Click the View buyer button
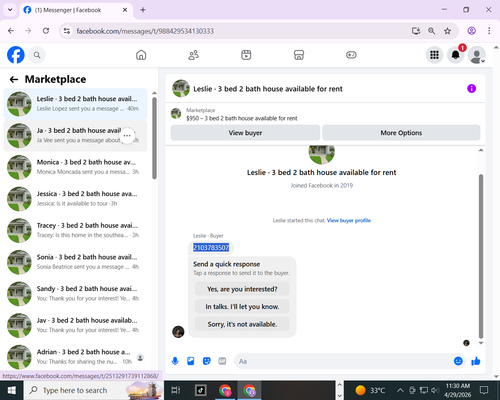Image resolution: width=500 pixels, height=400 pixels. (x=245, y=133)
